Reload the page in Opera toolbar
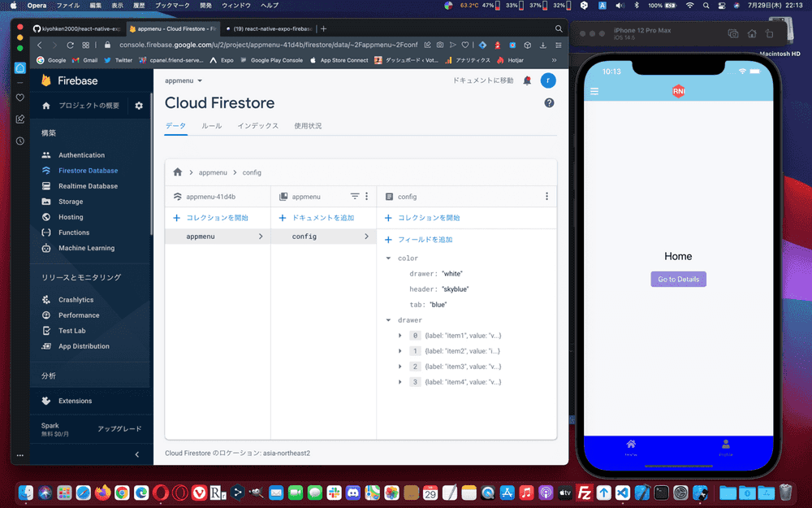 [x=70, y=45]
